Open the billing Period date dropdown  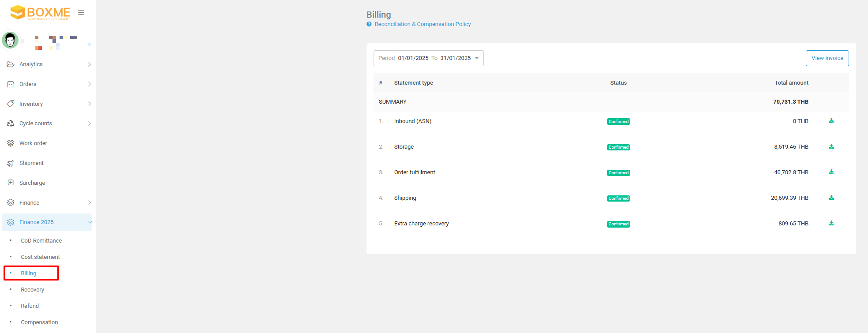tap(428, 58)
